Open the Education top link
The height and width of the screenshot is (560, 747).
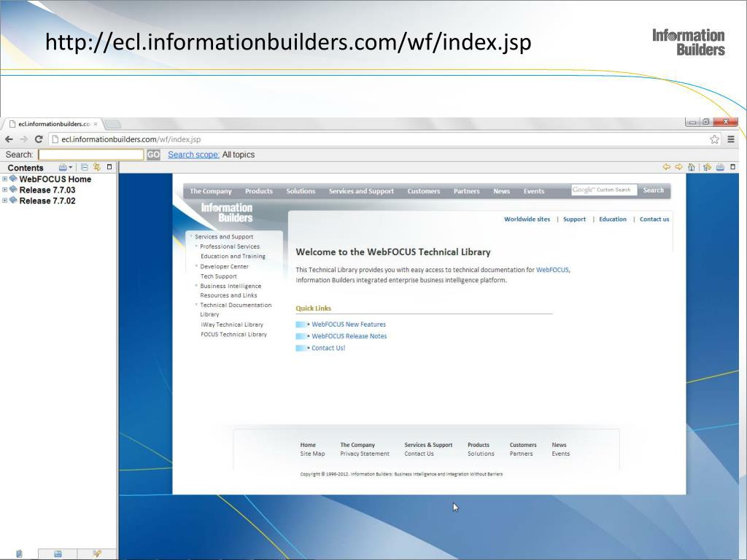point(613,219)
